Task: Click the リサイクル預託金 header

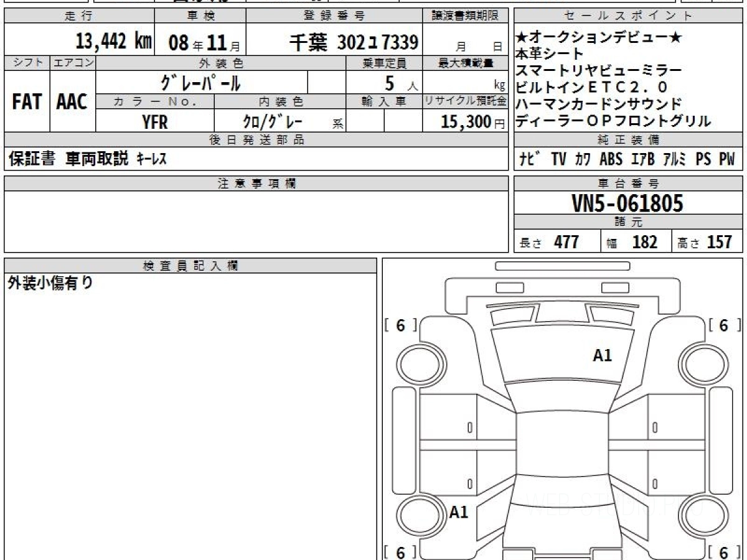Action: (x=466, y=102)
